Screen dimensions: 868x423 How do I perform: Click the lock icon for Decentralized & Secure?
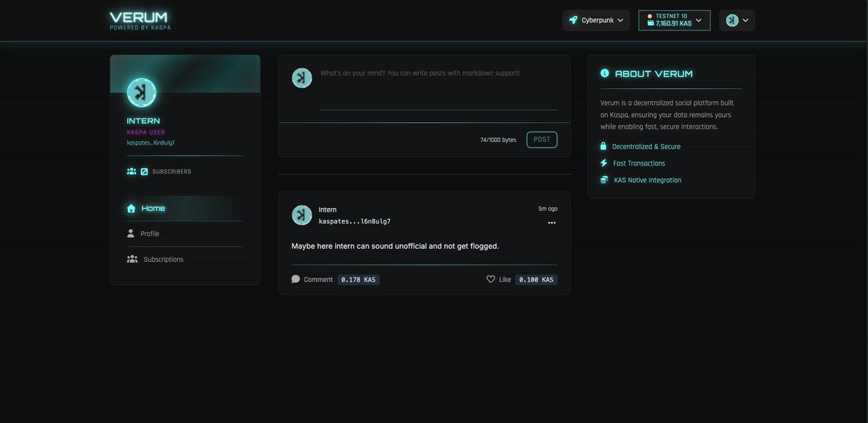603,146
